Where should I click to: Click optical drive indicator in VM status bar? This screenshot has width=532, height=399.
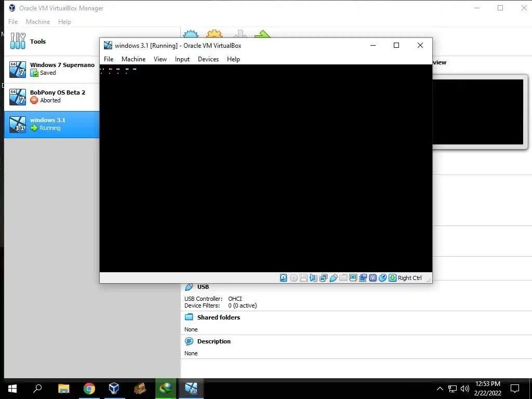click(x=294, y=278)
